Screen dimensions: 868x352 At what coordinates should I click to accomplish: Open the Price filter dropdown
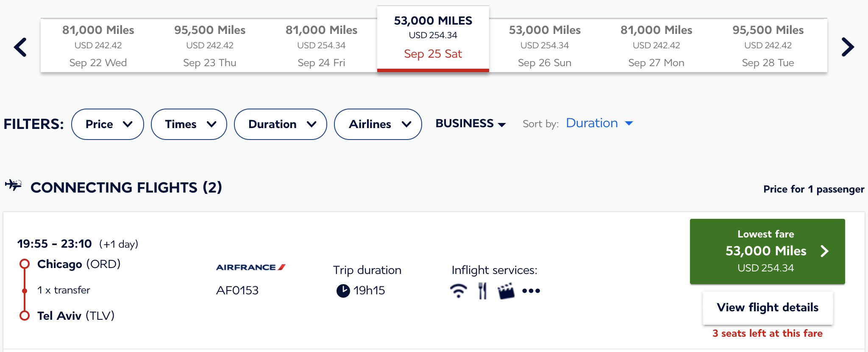107,124
